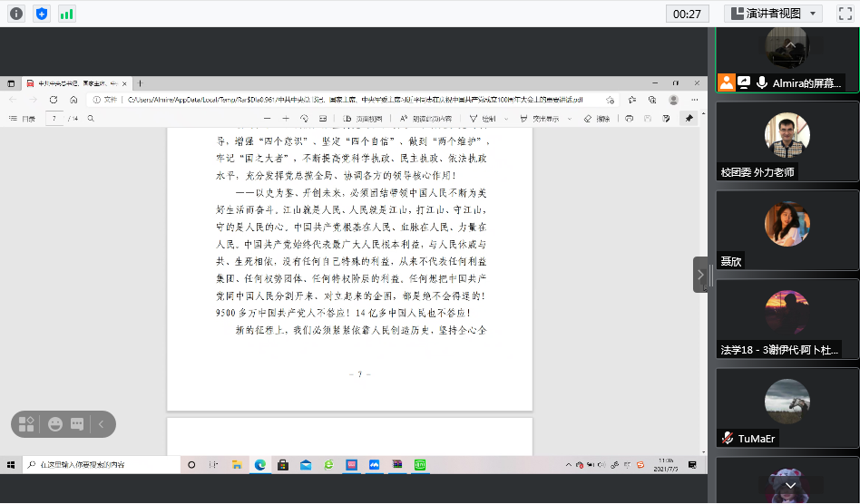The image size is (860, 504).
Task: Open the chat bubble in floating toolbar
Action: (x=77, y=424)
